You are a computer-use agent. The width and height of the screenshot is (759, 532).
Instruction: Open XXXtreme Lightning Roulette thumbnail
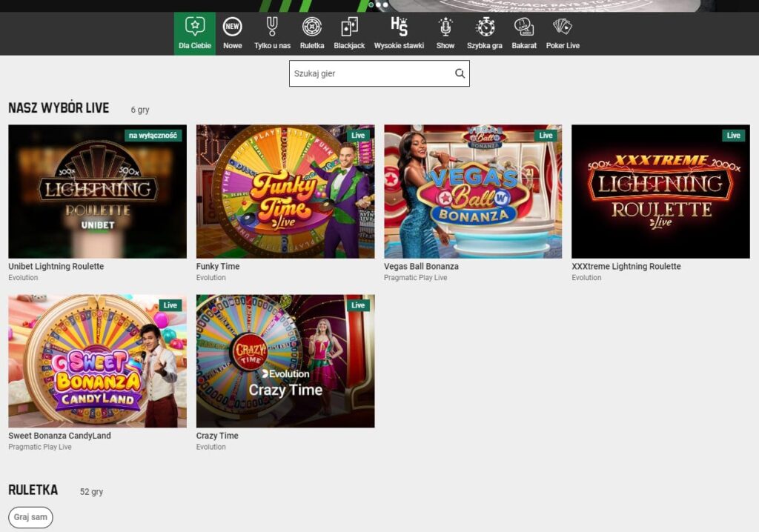tap(660, 191)
